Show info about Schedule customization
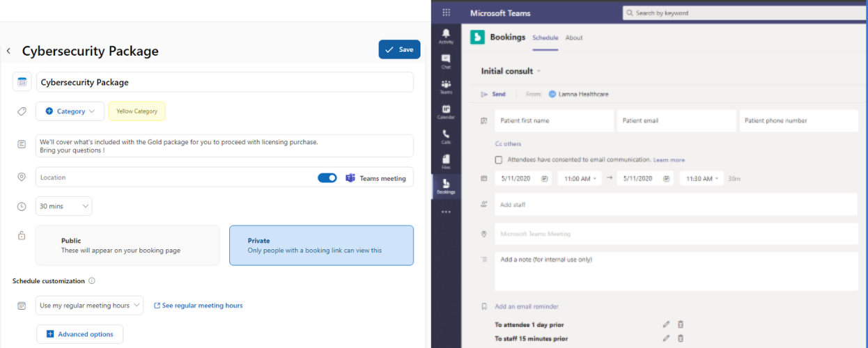Screen dimensions: 868x348 coord(92,281)
